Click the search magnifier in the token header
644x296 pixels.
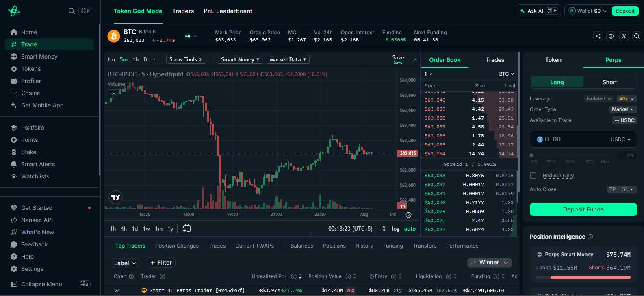637,36
